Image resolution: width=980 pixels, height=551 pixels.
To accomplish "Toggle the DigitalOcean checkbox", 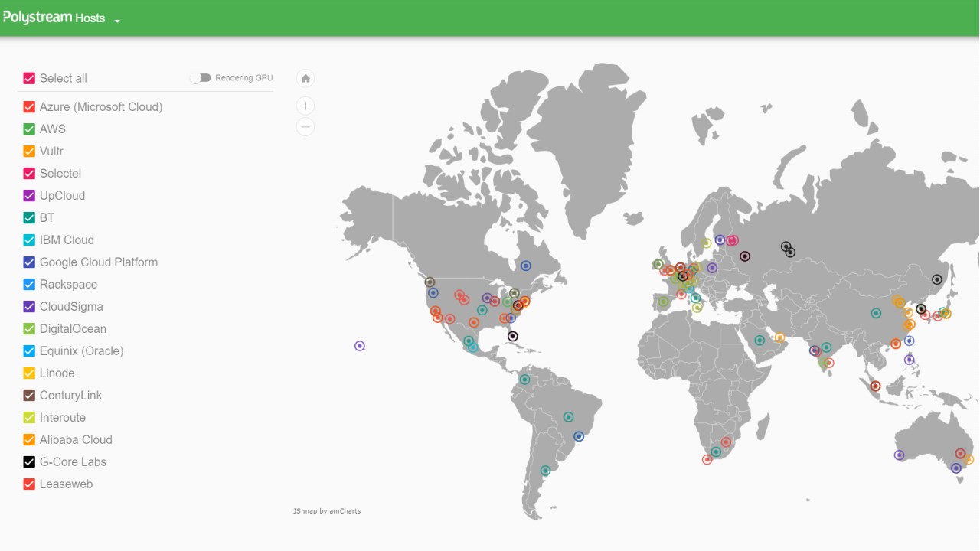I will click(29, 329).
